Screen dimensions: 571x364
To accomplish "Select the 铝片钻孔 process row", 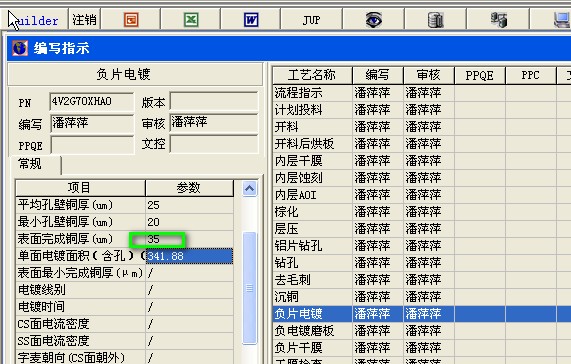I will [x=422, y=246].
